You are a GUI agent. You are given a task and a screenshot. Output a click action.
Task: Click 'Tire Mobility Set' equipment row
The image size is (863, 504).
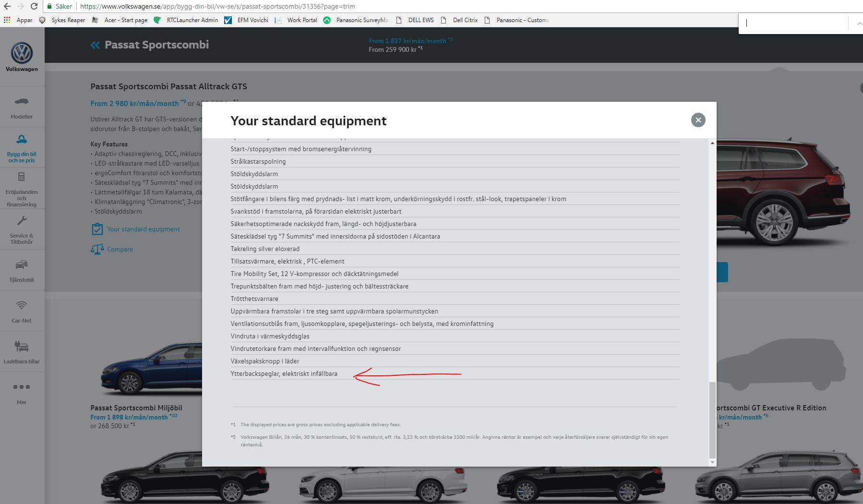tap(455, 274)
